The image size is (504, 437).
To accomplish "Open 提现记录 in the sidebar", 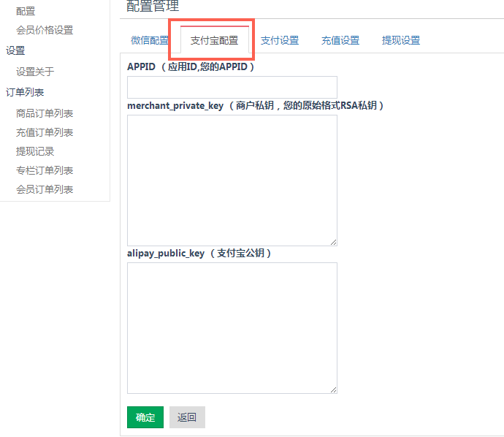I will coord(35,151).
